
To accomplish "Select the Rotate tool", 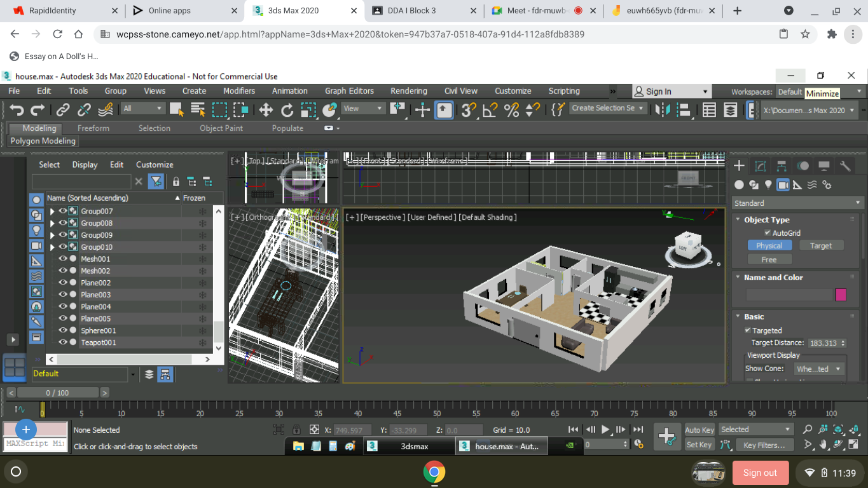I will [287, 109].
